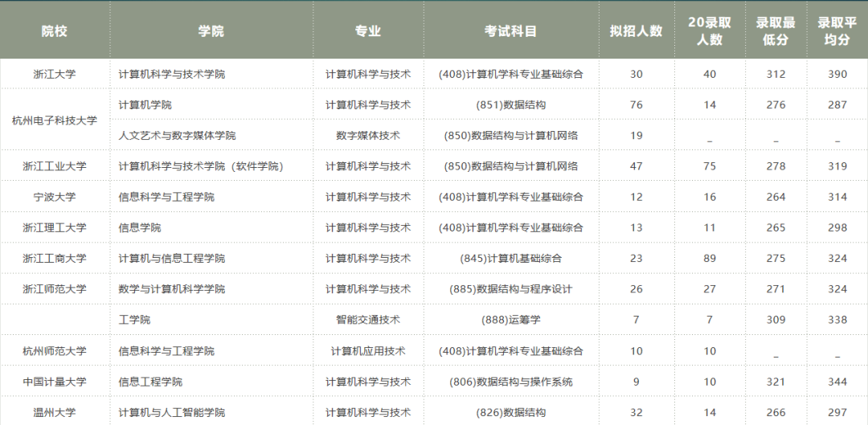Screen dimensions: 868x425
Task: Click 浙江大学's 计算机科学与技术 major cell
Action: click(368, 74)
